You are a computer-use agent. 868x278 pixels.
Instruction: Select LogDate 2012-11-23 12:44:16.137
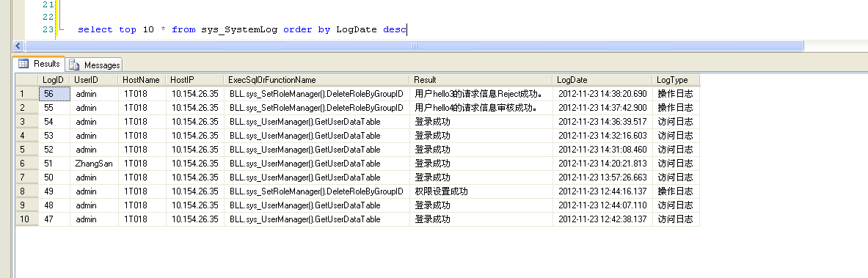click(x=602, y=191)
